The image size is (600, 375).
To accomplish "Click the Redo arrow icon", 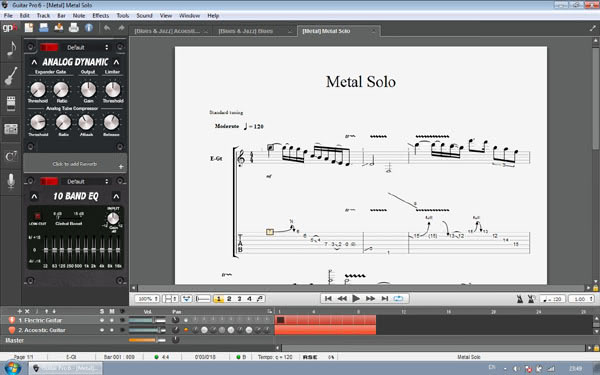I will 121,28.
